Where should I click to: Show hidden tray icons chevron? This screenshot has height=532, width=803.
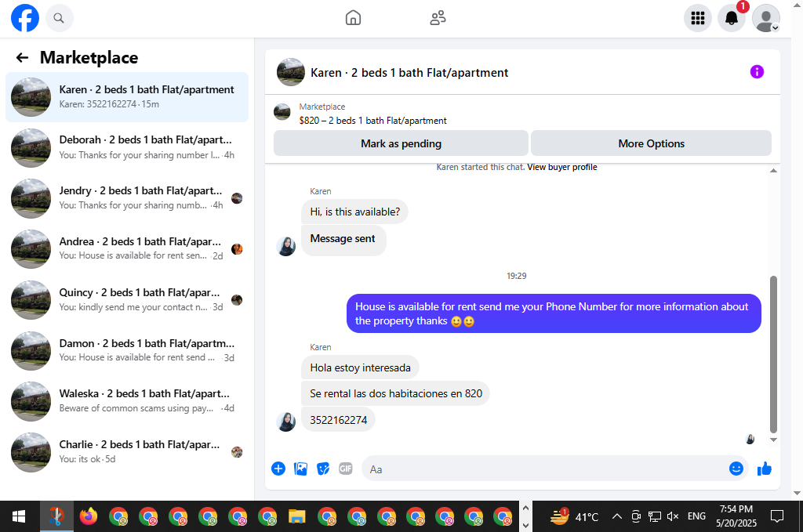click(616, 516)
